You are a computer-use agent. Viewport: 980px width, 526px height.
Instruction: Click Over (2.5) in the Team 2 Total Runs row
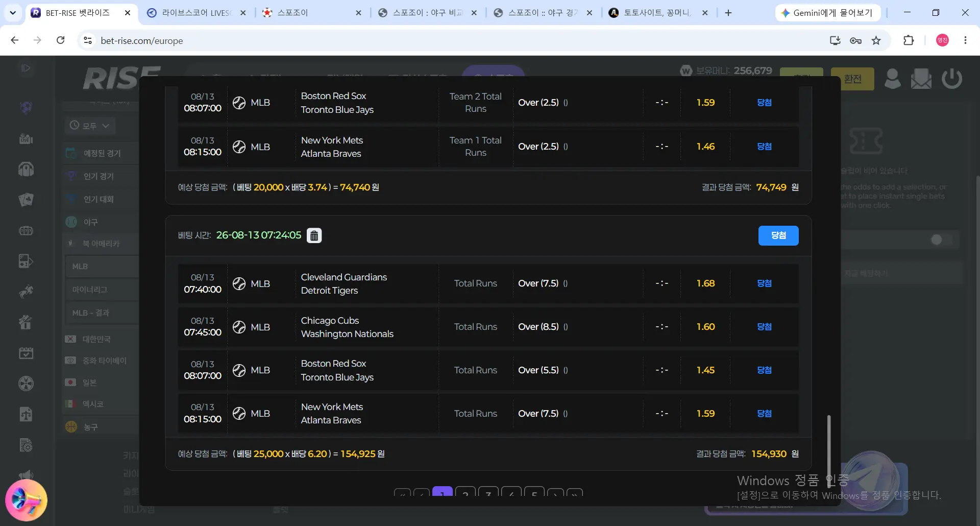click(x=538, y=103)
